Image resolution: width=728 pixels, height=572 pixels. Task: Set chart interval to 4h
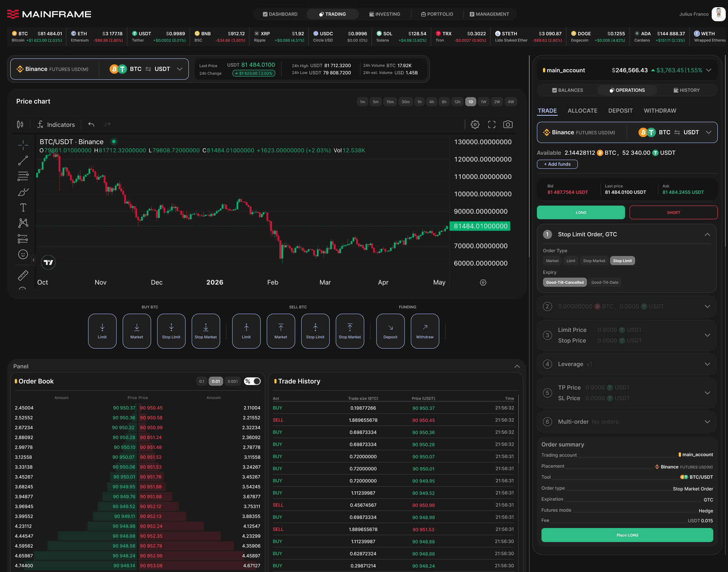click(x=431, y=102)
